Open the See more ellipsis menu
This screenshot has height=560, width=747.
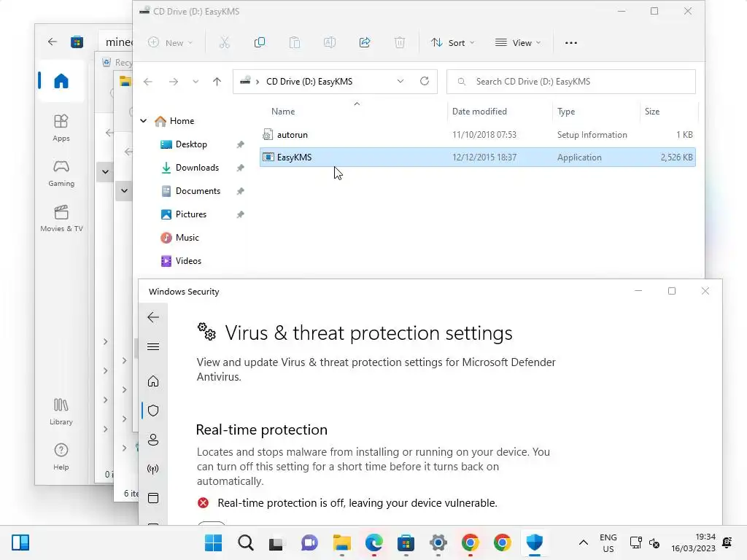click(x=570, y=43)
